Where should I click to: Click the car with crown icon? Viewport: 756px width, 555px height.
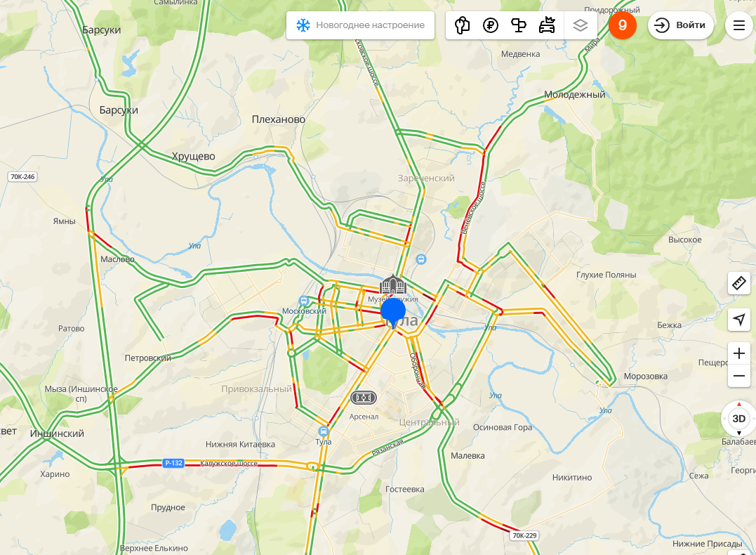pos(547,25)
